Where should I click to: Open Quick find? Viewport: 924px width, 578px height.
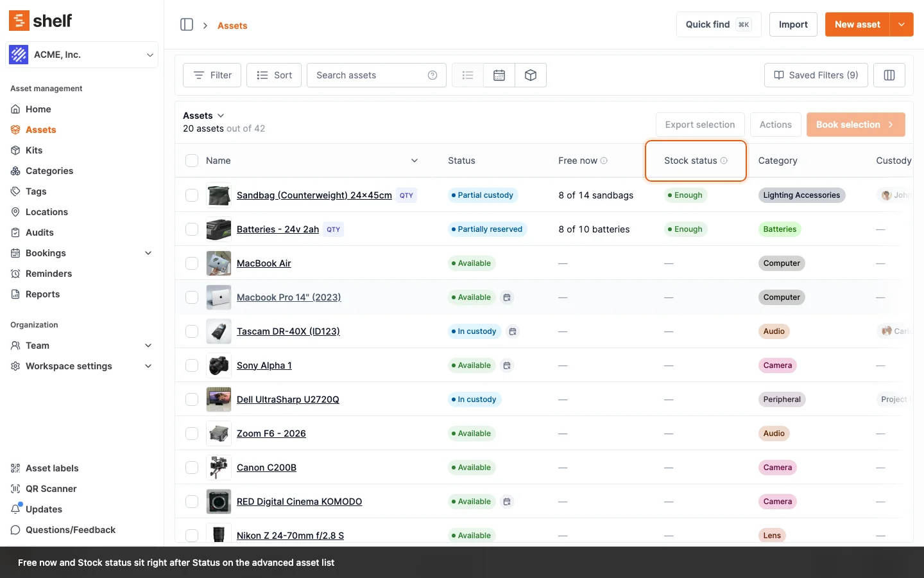point(719,24)
